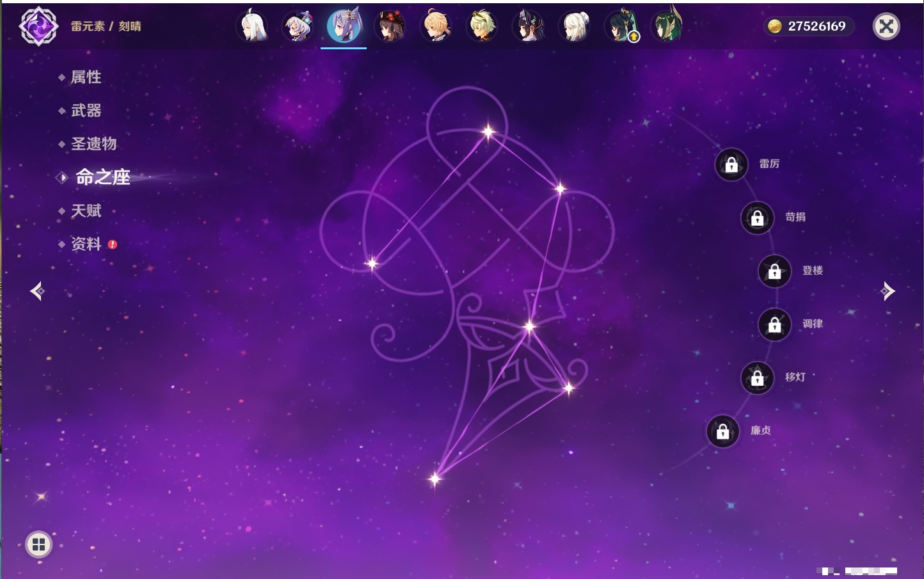Screen dimensions: 924x579
Task: Choose the blond-haired character avatar with braid
Action: point(436,26)
